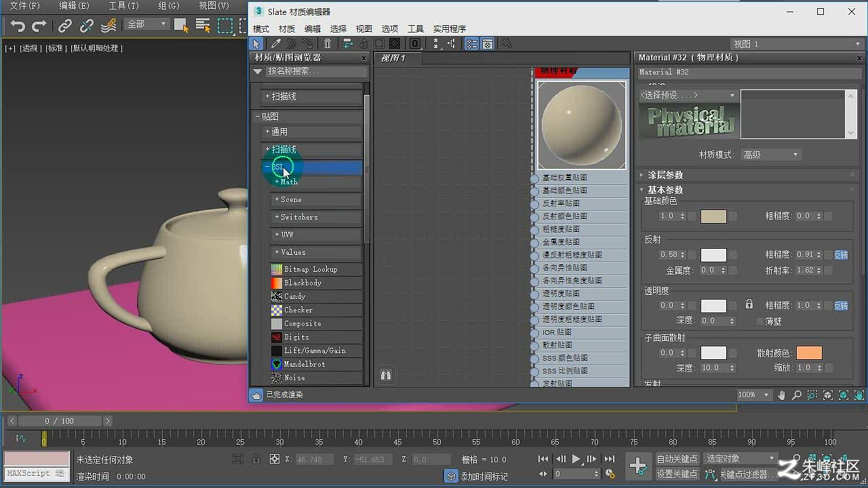Open the material mode (高级) dropdown
The width and height of the screenshot is (868, 488).
coord(771,155)
